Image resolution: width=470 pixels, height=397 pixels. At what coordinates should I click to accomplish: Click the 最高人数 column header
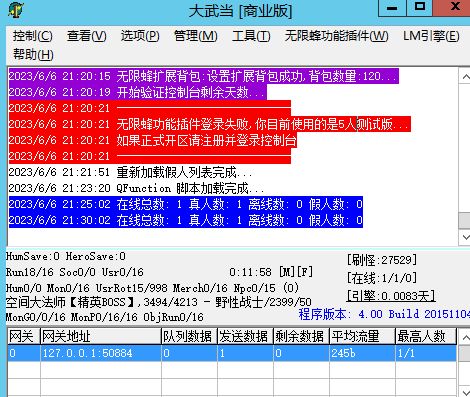pyautogui.click(x=426, y=336)
